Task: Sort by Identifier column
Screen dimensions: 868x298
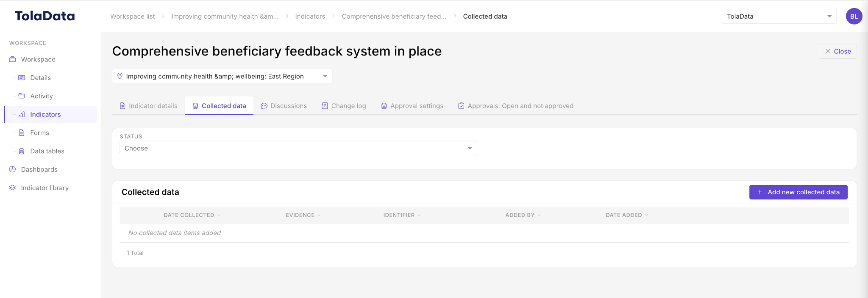Action: [x=402, y=215]
